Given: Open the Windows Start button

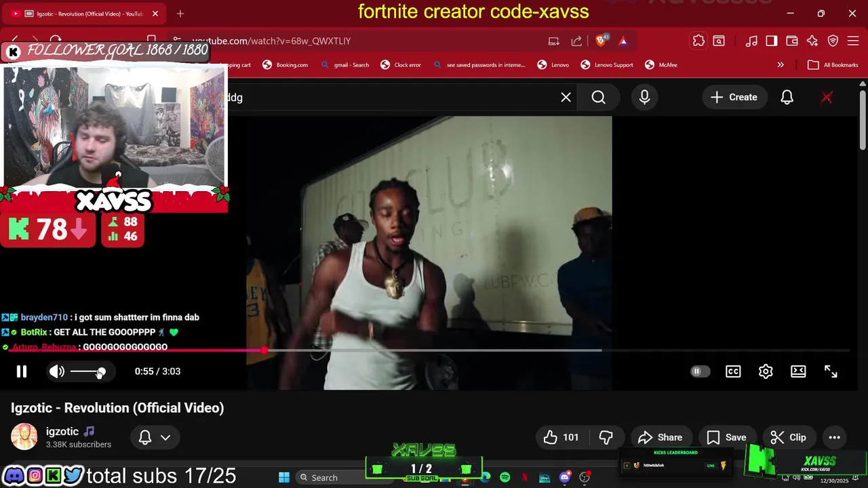Looking at the screenshot, I should point(284,478).
